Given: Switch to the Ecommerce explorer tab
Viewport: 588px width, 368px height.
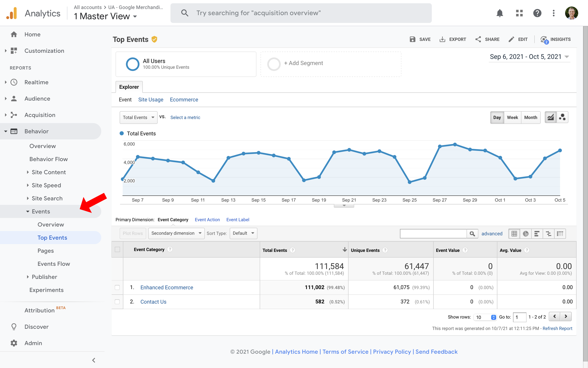Looking at the screenshot, I should [184, 100].
